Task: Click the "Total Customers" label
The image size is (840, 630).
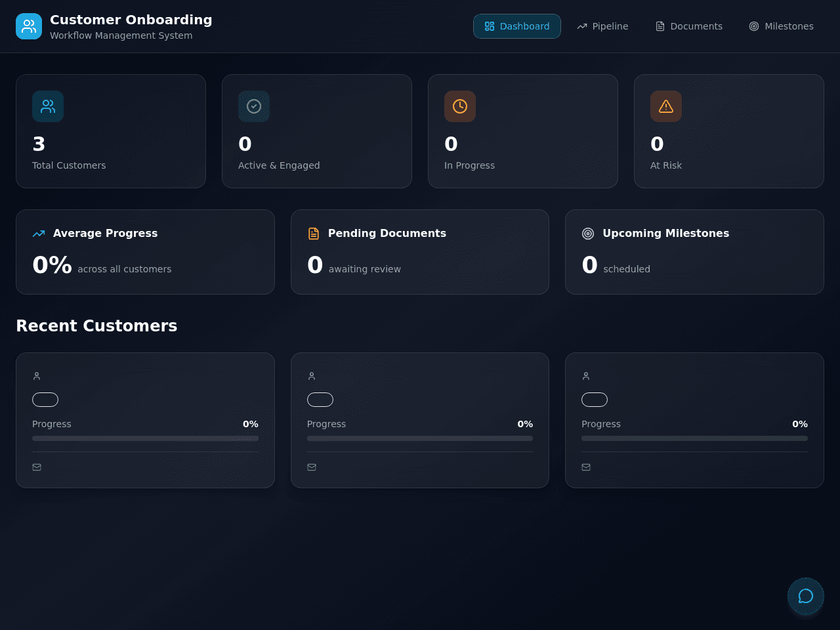Action: pos(69,165)
